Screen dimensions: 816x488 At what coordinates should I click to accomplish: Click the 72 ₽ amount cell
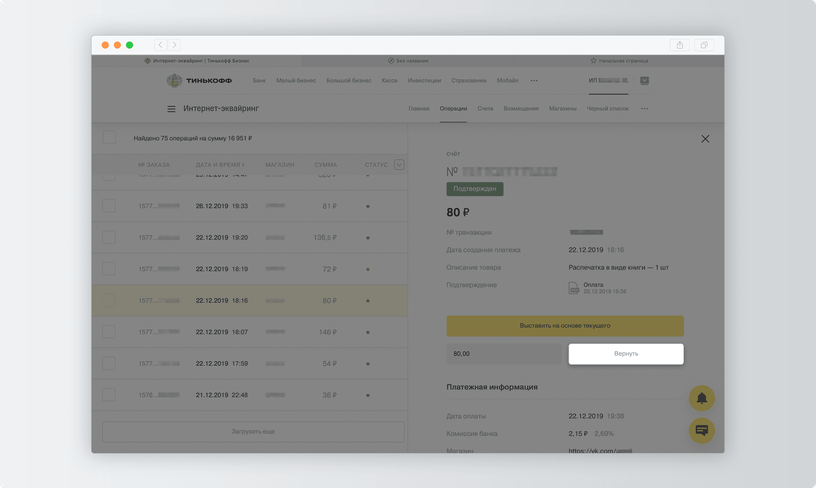coord(329,269)
